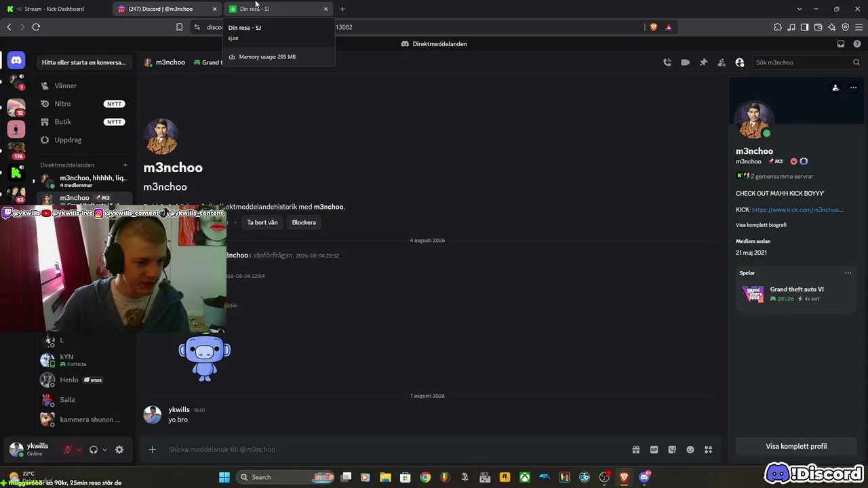Expand headphone output options arrow

(104, 449)
